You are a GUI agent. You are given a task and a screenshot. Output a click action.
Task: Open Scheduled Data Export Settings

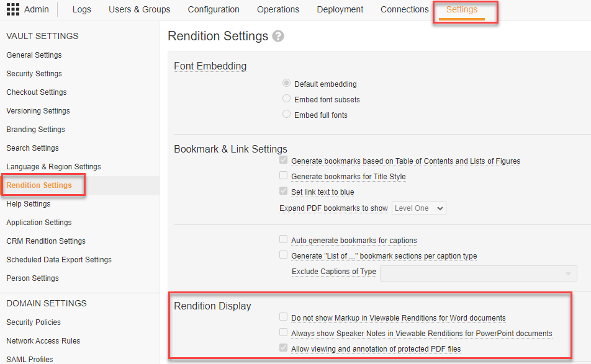tap(59, 260)
